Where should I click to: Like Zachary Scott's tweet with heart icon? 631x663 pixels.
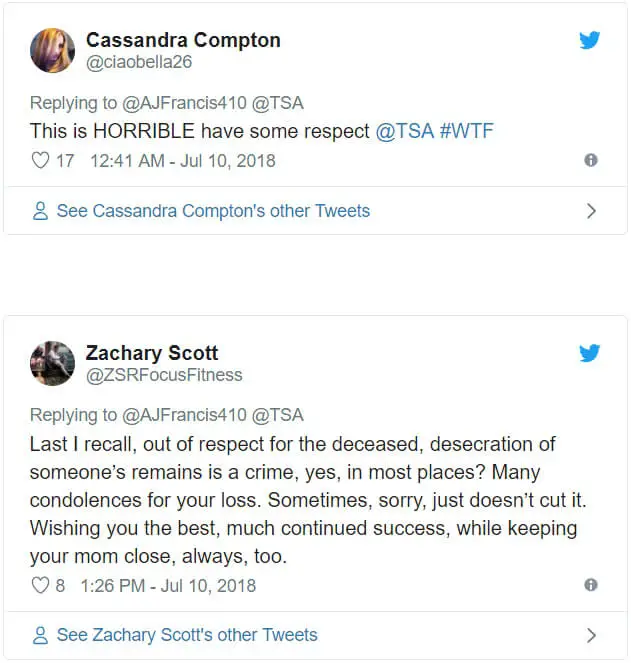point(41,586)
